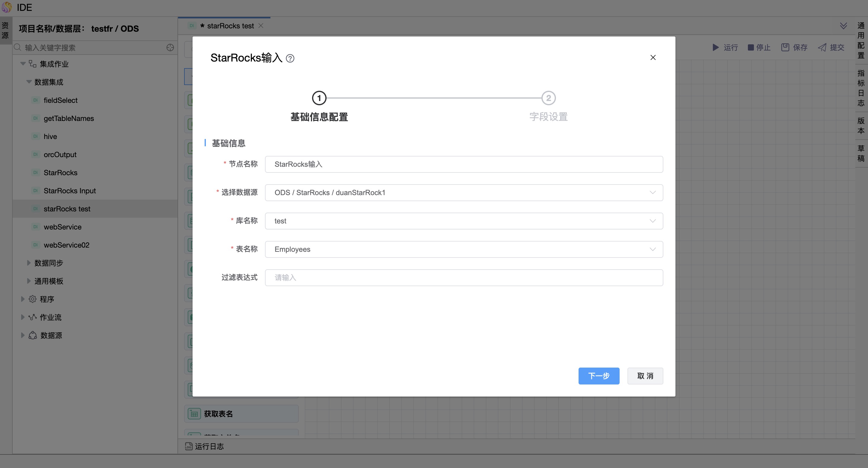The width and height of the screenshot is (868, 468).
Task: Open the 表名称 dropdown showing Employees
Action: click(464, 249)
